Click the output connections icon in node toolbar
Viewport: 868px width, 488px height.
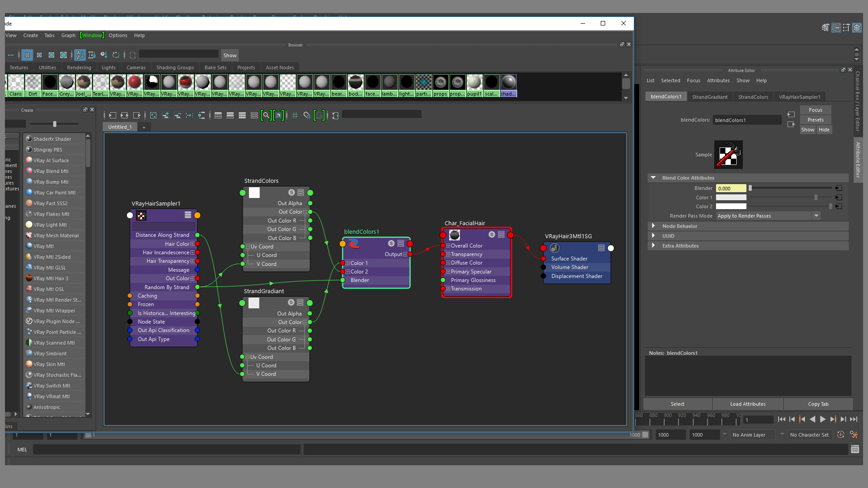pos(136,115)
